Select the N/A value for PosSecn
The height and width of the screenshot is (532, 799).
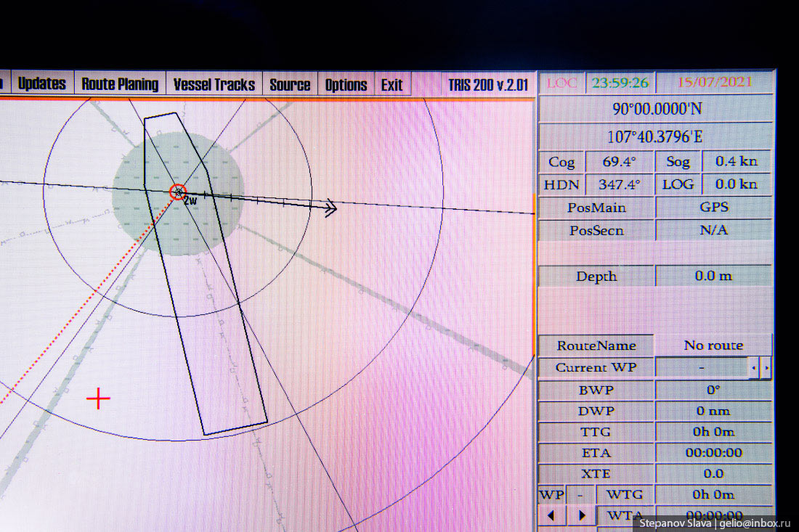(713, 231)
